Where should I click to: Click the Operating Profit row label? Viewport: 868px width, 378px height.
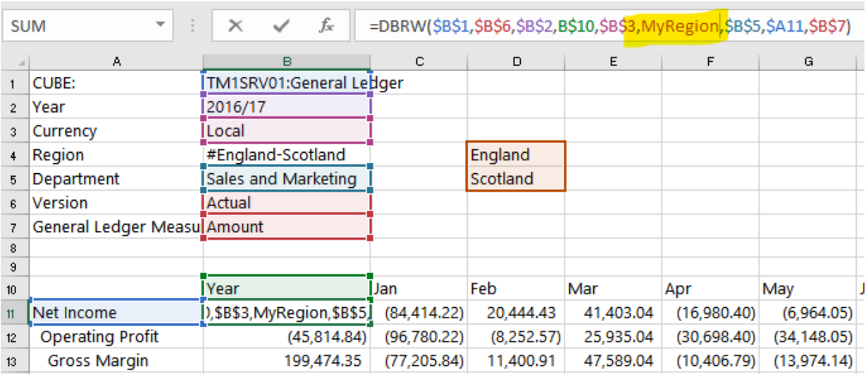click(x=116, y=336)
